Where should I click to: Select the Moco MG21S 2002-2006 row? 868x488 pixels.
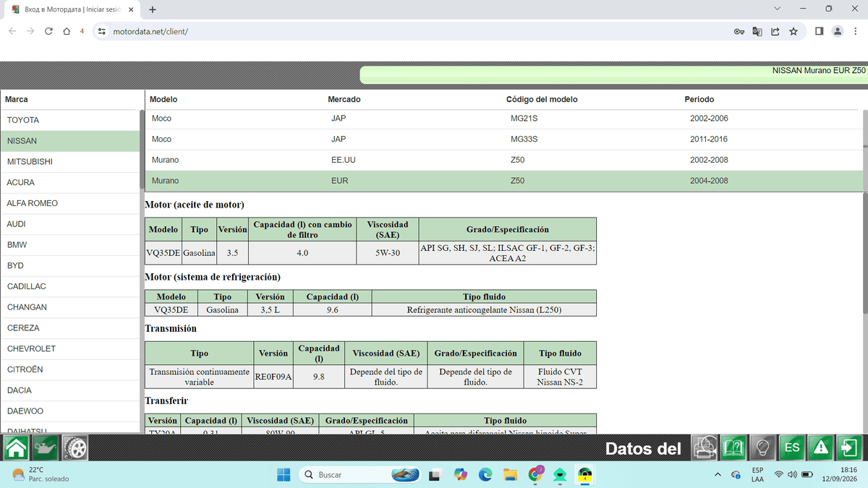coord(503,119)
